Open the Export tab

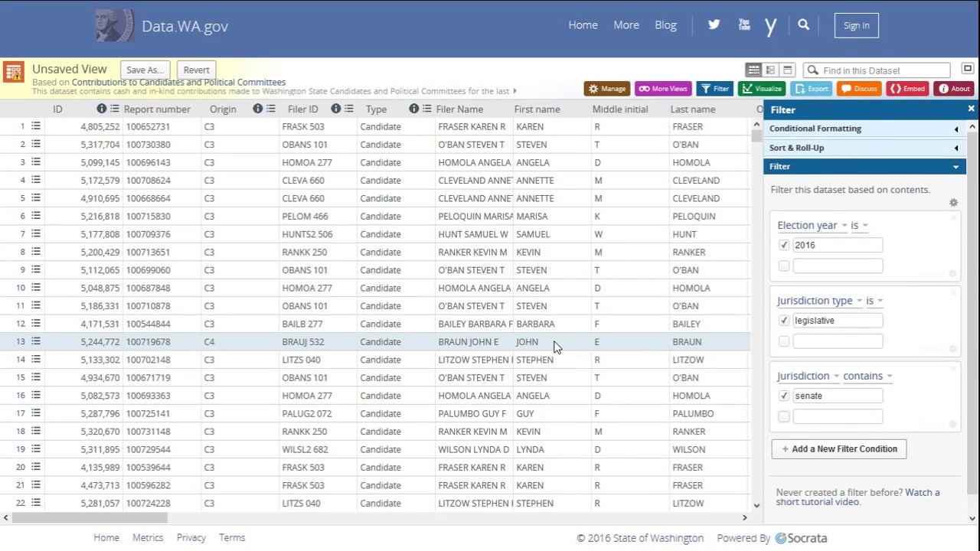811,89
